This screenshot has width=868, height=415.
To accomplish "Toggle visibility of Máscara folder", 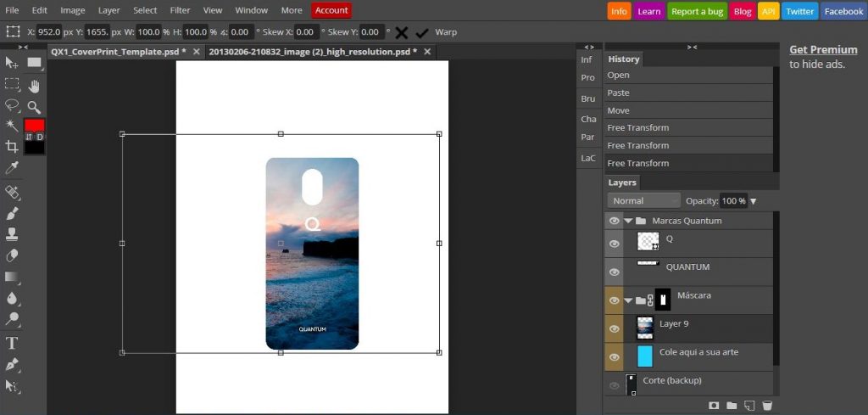I will pyautogui.click(x=614, y=300).
